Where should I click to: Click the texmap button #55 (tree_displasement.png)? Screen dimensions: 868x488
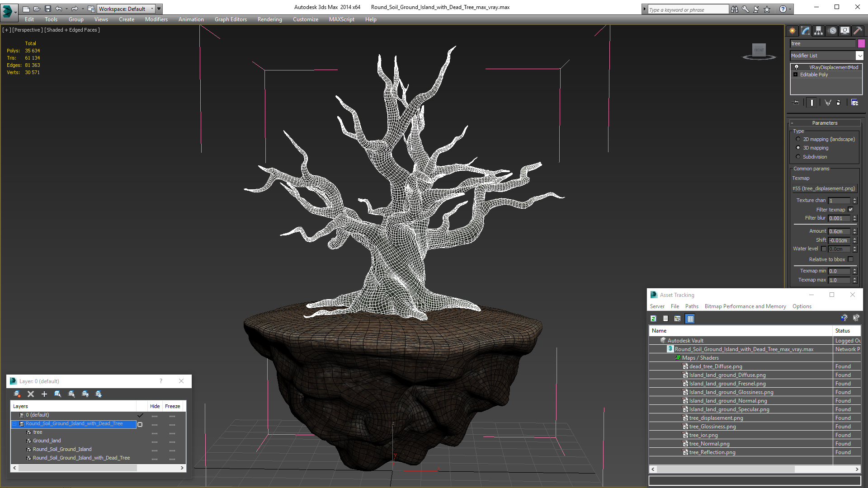(x=824, y=188)
